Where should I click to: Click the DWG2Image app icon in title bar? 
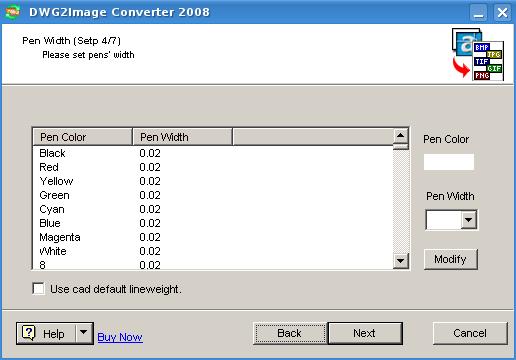(x=13, y=12)
